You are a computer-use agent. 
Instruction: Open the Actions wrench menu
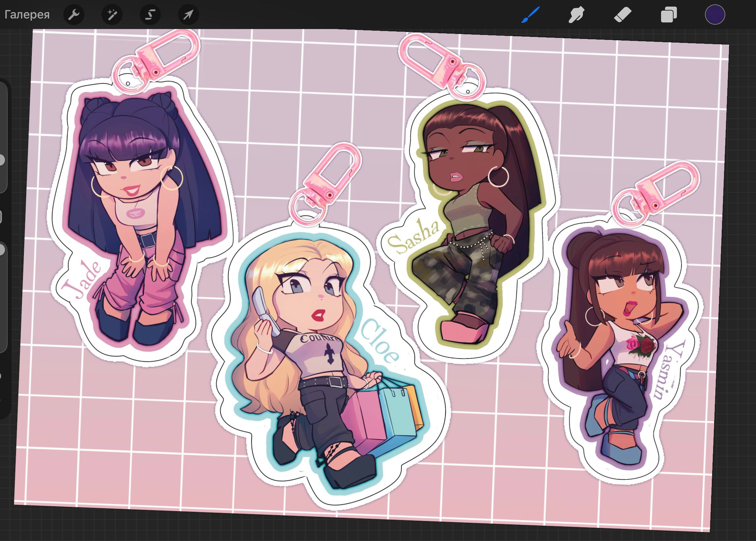click(x=74, y=15)
